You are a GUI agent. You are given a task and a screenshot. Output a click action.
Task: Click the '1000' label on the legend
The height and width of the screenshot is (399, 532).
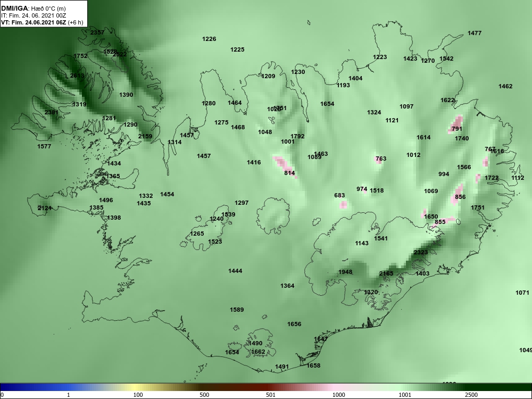(x=338, y=395)
